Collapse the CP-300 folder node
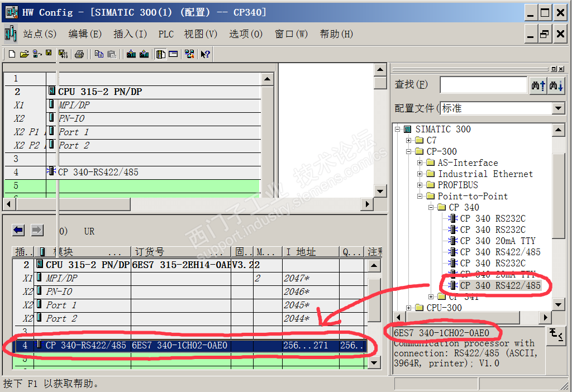The width and height of the screenshot is (572, 392). pos(408,151)
